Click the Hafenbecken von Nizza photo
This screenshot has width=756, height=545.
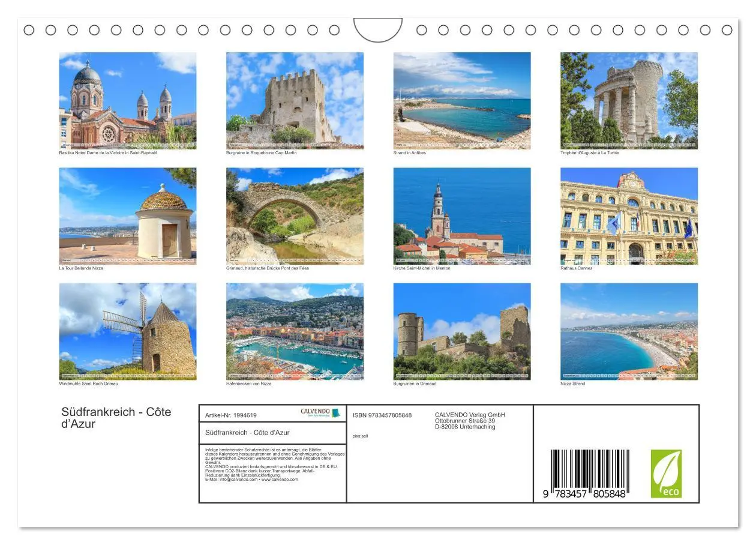coord(295,331)
